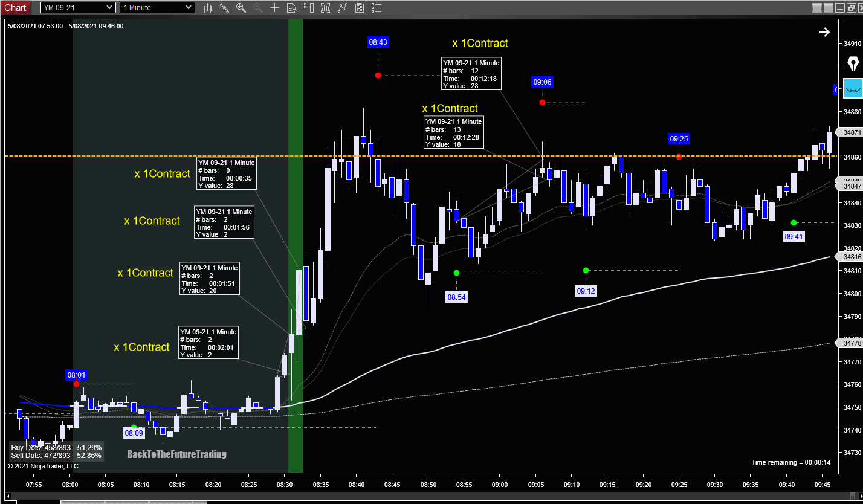The height and width of the screenshot is (504, 863).
Task: Select ruler info box showing 13 bars
Action: tap(454, 132)
